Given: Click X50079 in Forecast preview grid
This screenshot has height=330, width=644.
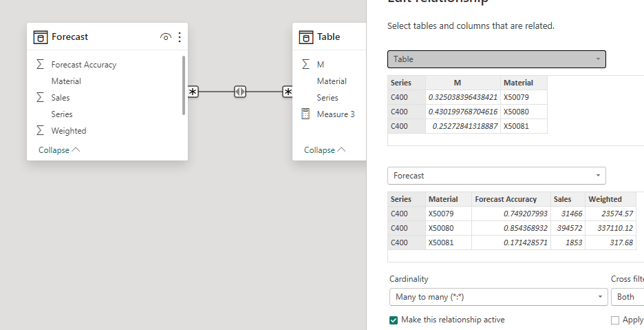Looking at the screenshot, I should pos(449,214).
